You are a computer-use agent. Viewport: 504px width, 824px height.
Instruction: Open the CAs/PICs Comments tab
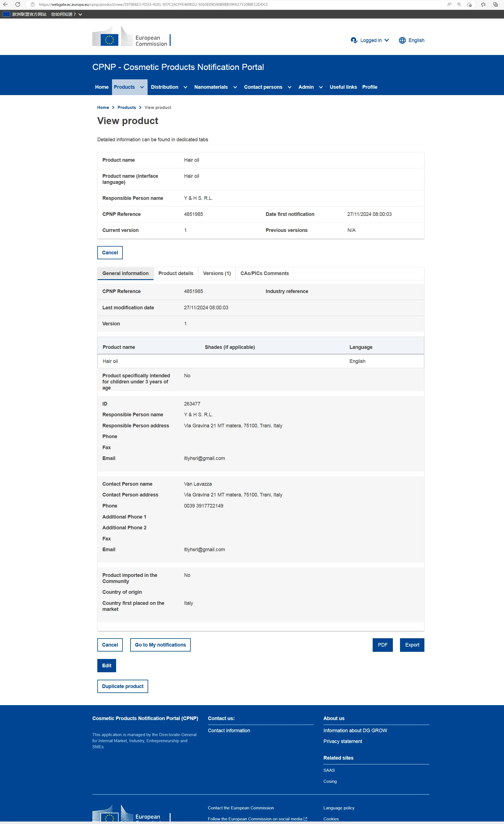(x=265, y=273)
